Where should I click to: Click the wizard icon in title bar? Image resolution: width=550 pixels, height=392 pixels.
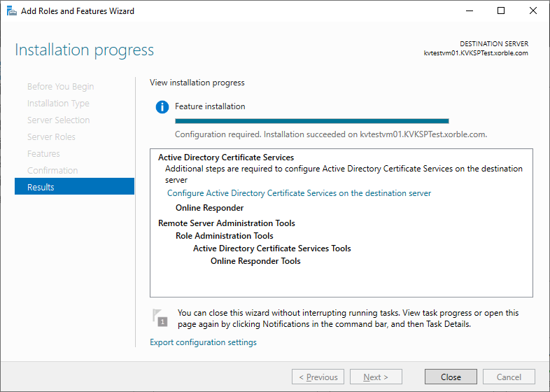12,11
